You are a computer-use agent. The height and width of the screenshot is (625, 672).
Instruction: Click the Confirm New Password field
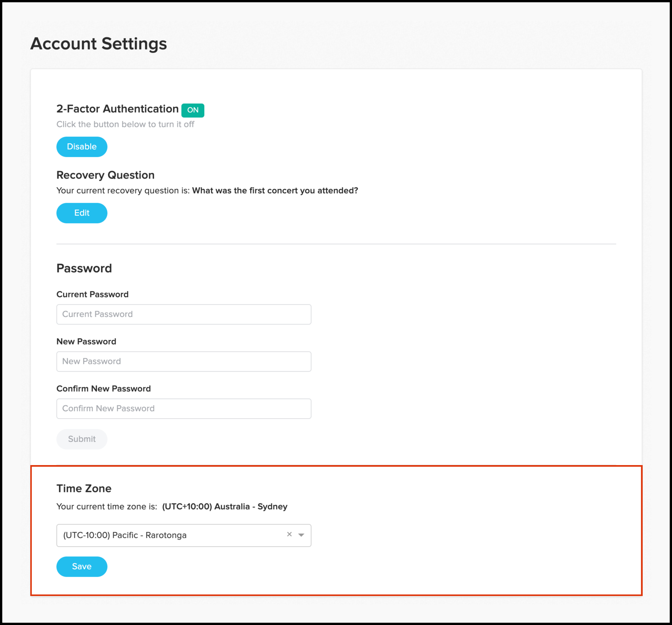184,408
